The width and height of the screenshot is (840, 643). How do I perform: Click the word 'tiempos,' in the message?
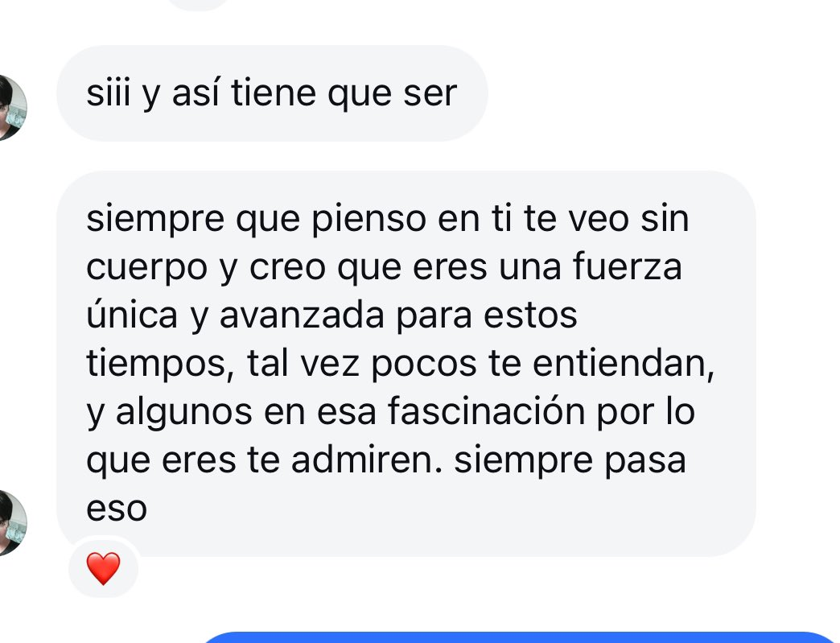point(160,365)
